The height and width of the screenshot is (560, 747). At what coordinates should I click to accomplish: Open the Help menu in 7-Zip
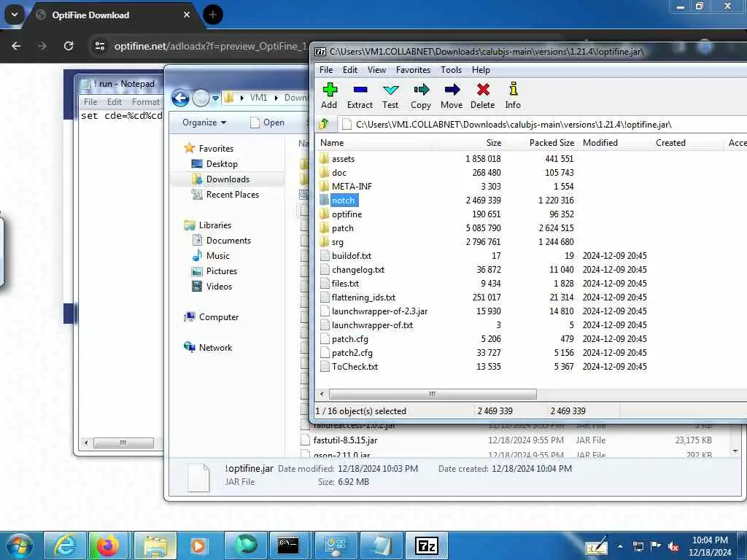click(481, 70)
